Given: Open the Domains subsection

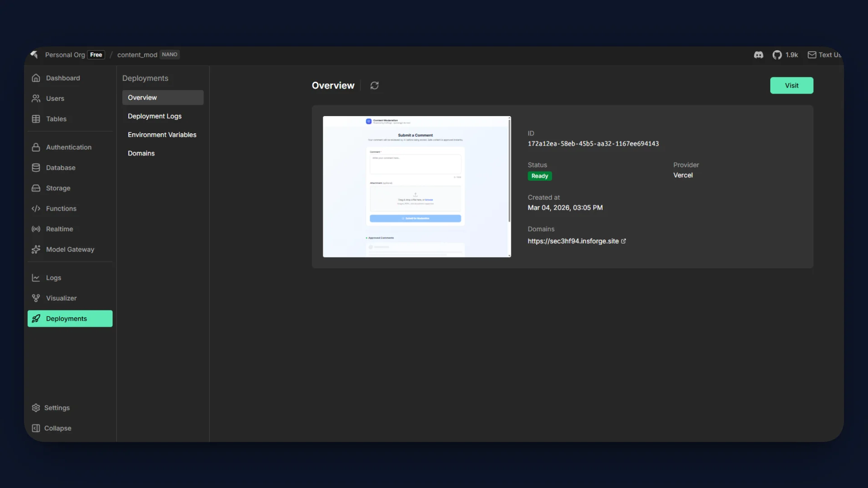Looking at the screenshot, I should (x=141, y=153).
